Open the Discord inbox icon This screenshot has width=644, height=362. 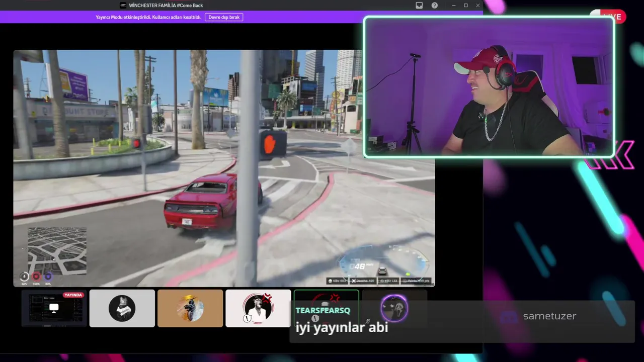(x=419, y=6)
